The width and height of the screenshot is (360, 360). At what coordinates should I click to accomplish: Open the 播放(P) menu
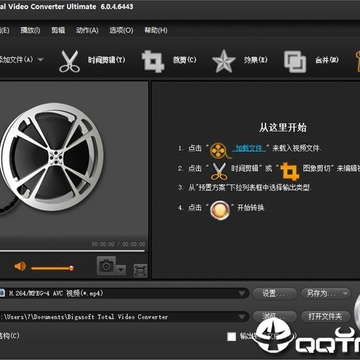(x=30, y=30)
